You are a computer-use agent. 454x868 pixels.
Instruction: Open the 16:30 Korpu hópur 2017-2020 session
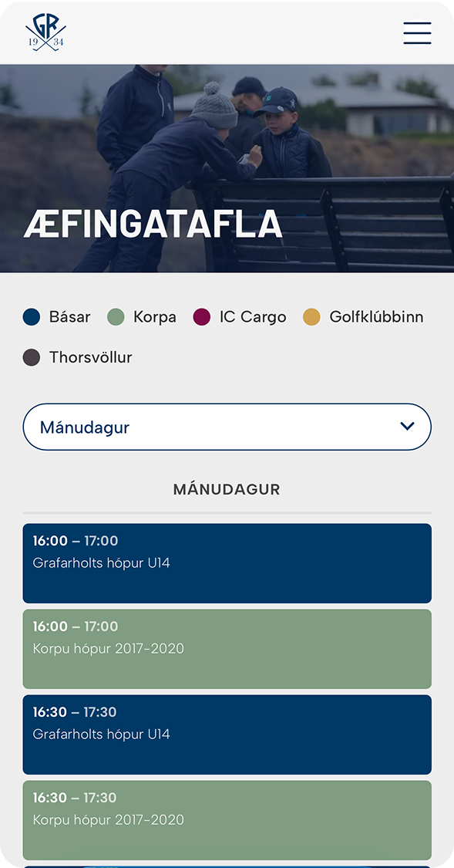tap(227, 820)
